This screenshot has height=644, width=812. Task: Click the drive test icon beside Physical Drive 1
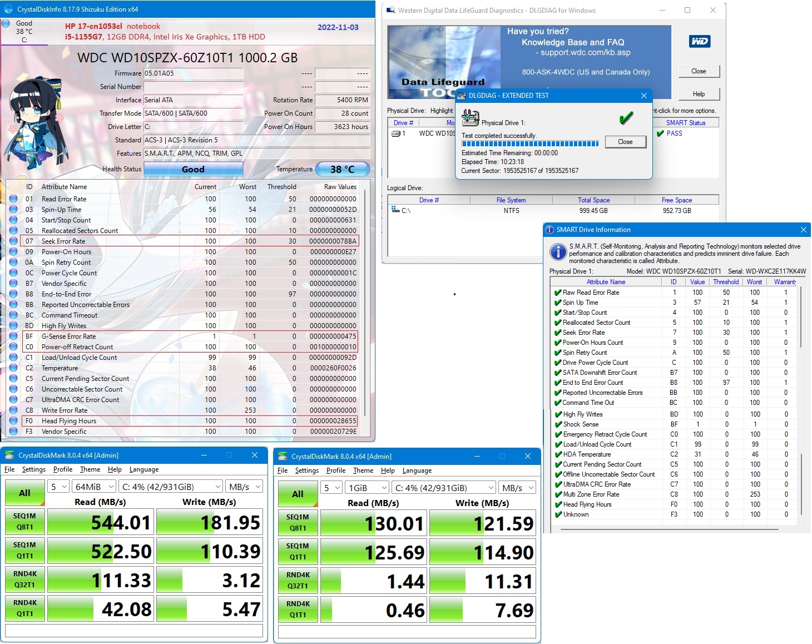471,118
